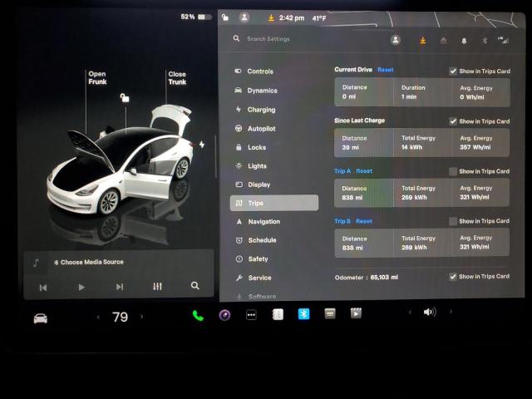The height and width of the screenshot is (399, 532).
Task: Increase cabin temperature with right arrow
Action: pyautogui.click(x=142, y=317)
